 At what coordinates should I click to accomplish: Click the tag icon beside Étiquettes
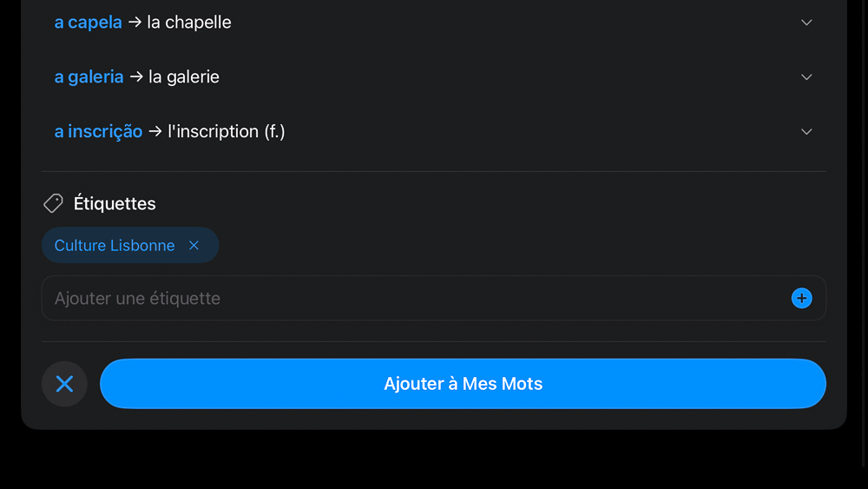click(53, 203)
